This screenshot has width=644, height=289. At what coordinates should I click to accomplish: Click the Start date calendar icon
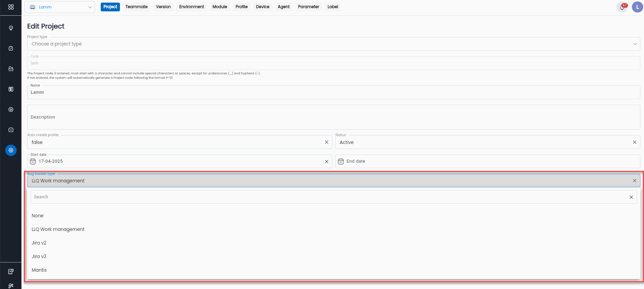tap(33, 161)
